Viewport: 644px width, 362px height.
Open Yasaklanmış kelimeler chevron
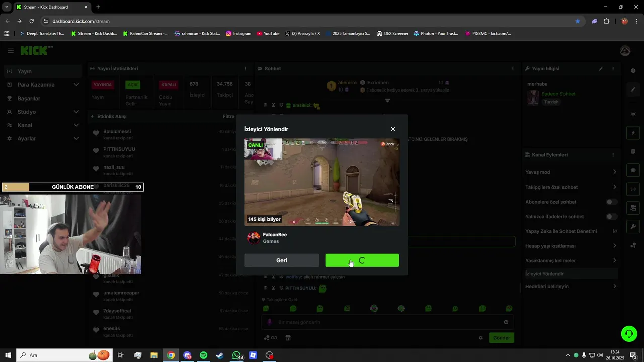point(614,261)
